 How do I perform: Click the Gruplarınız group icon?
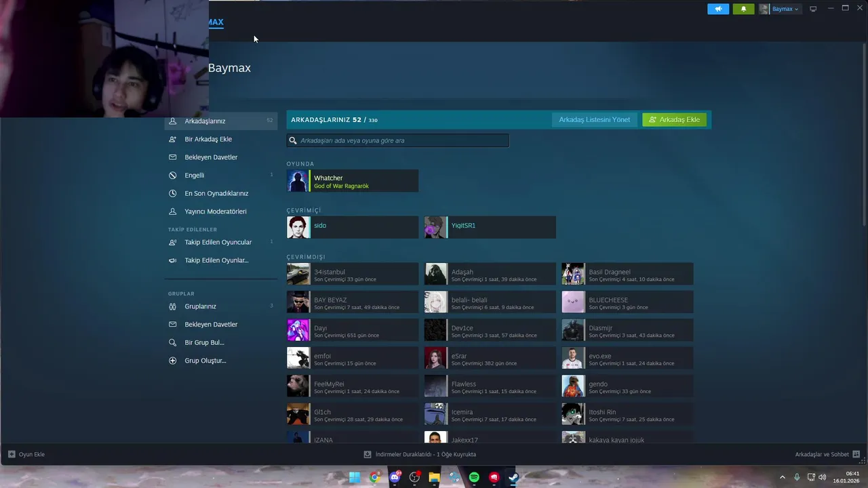(172, 306)
